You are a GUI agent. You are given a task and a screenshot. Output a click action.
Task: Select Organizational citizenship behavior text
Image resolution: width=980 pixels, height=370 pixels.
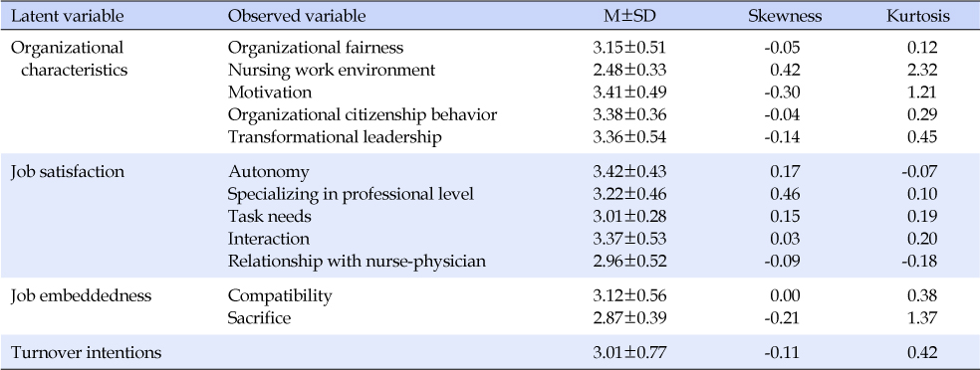363,114
